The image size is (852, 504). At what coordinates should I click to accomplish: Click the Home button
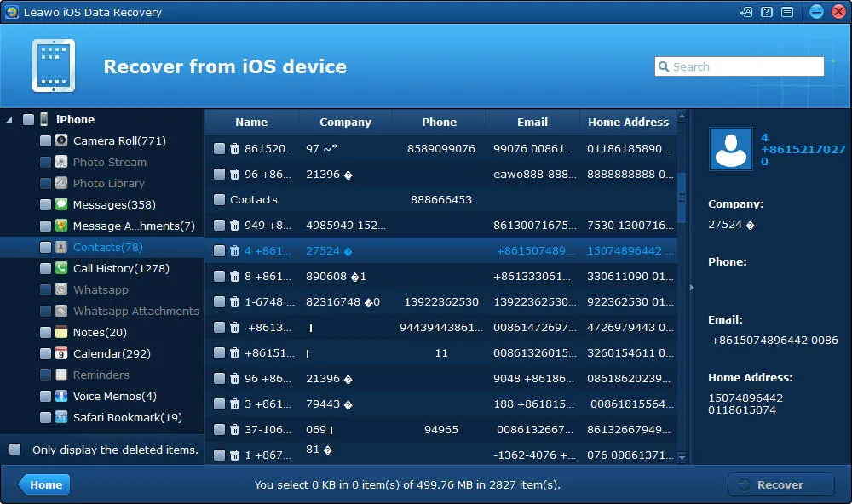[x=44, y=484]
